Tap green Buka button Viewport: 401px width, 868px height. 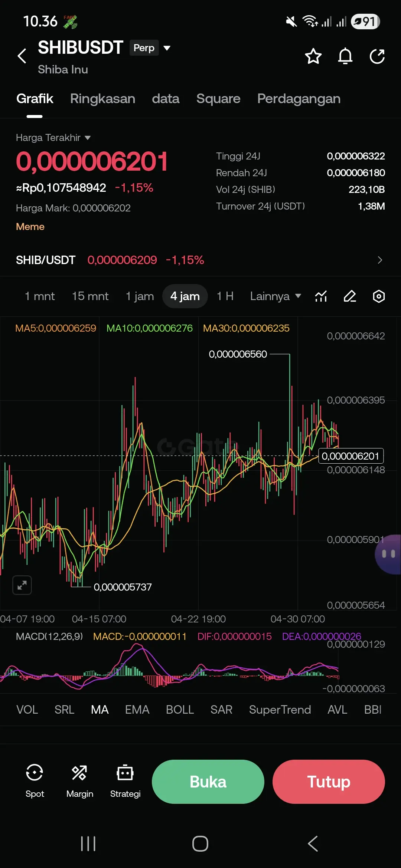click(x=208, y=782)
